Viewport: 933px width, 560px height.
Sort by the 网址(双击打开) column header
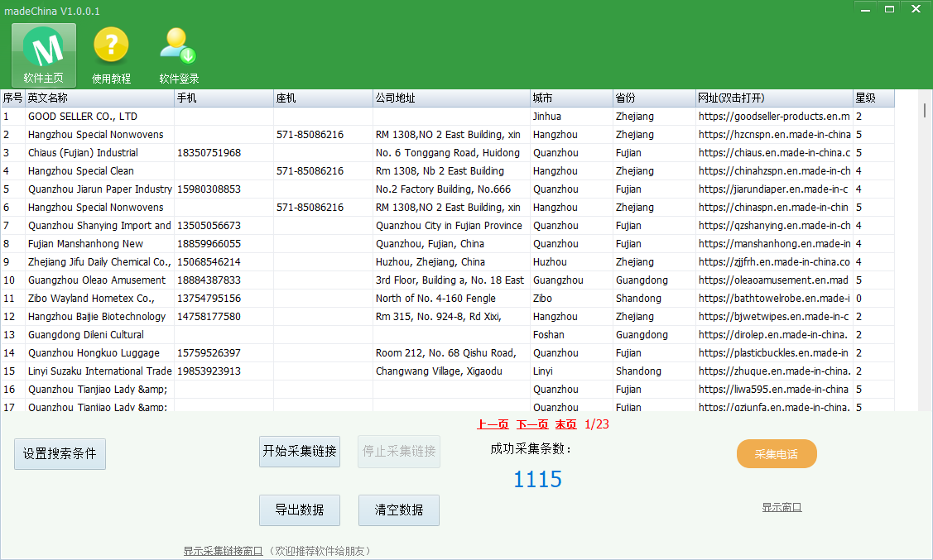pos(774,98)
